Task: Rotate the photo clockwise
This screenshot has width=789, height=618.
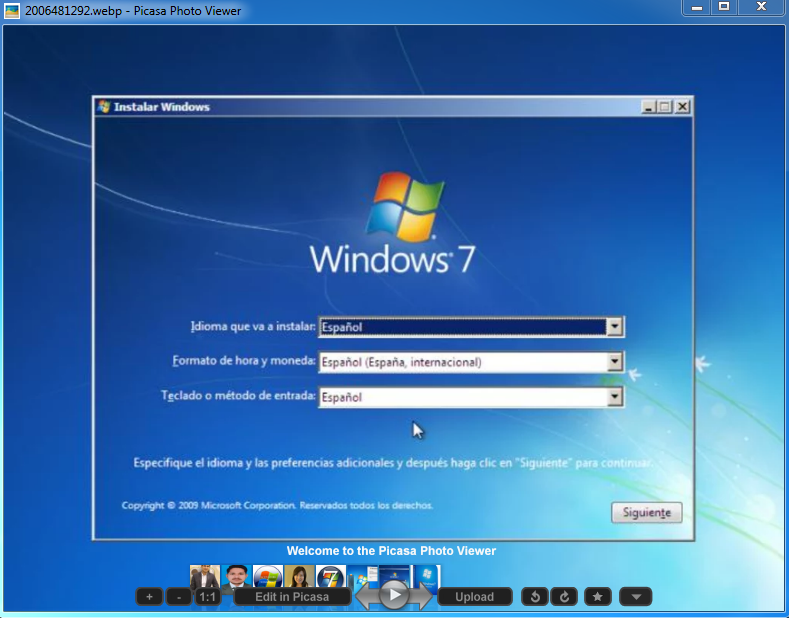Action: (x=565, y=597)
